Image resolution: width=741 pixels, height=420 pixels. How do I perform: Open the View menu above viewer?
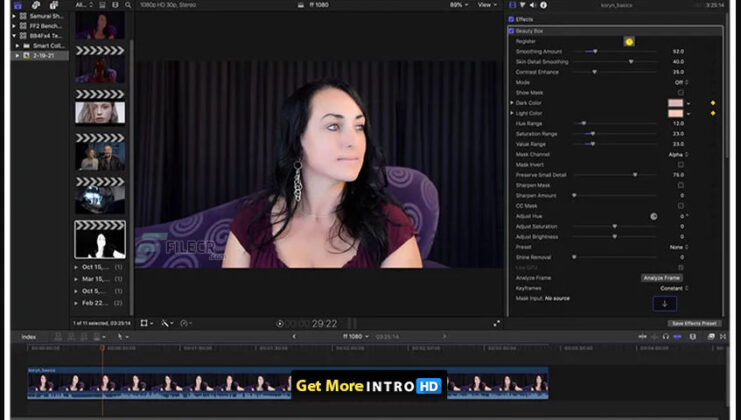click(x=487, y=5)
